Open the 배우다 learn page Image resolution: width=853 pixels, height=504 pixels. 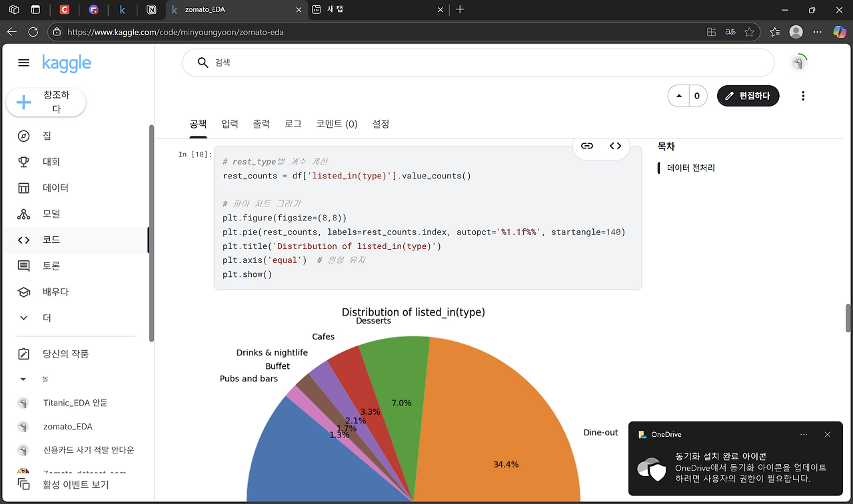[55, 292]
